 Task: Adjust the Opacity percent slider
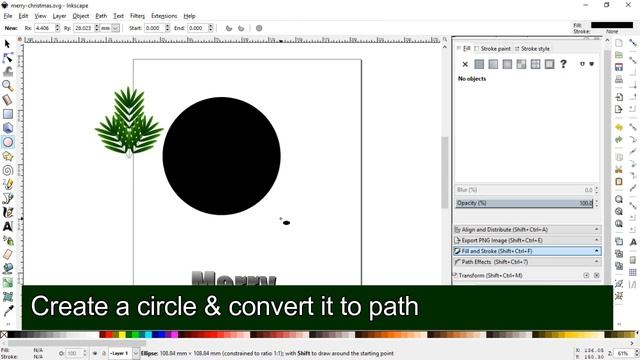(x=524, y=203)
